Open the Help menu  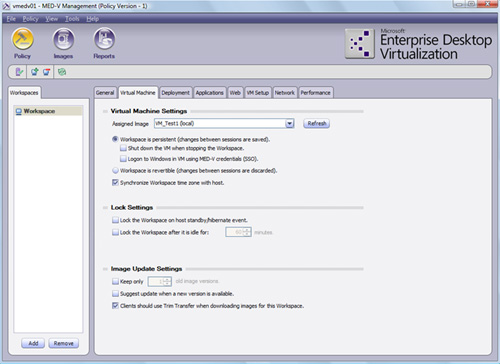92,19
